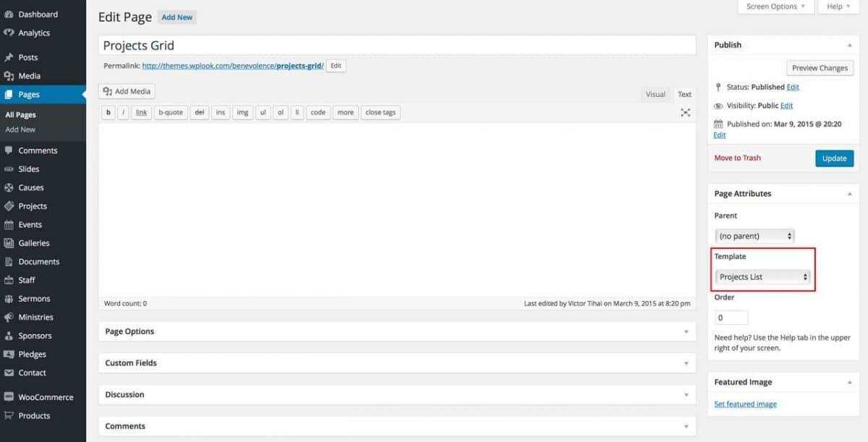Viewport: 868px width, 442px height.
Task: Click the Analytics icon in sidebar
Action: coord(9,33)
